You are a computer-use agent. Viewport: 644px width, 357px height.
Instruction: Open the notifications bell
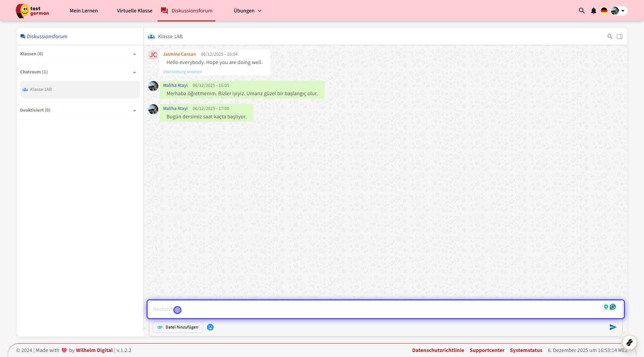[x=593, y=11]
